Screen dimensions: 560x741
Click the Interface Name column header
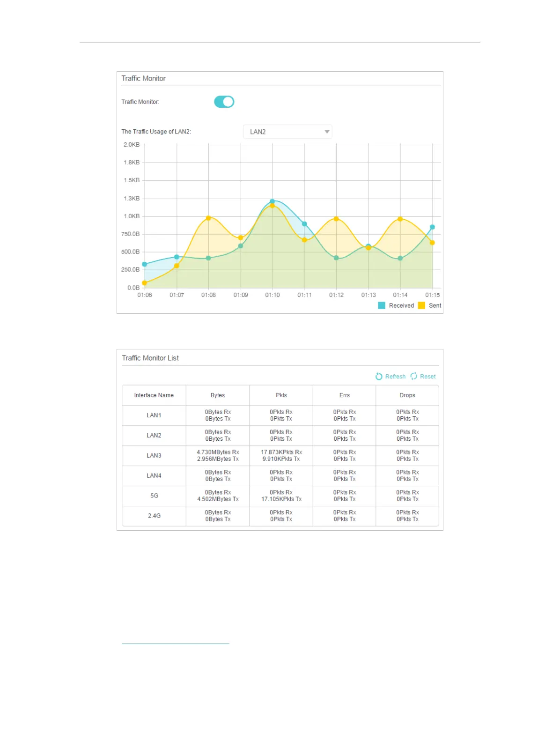pos(154,395)
